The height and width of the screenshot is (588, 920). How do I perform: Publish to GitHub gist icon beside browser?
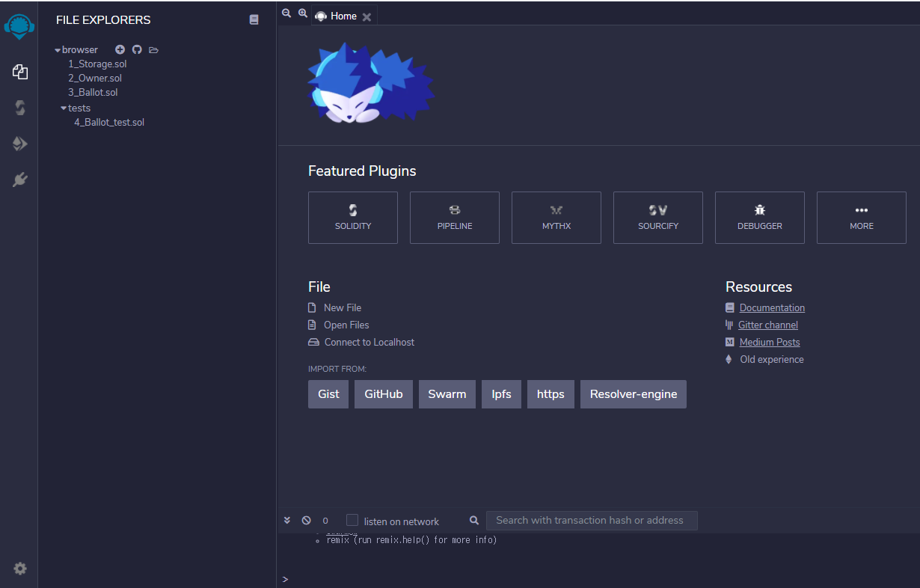click(137, 49)
